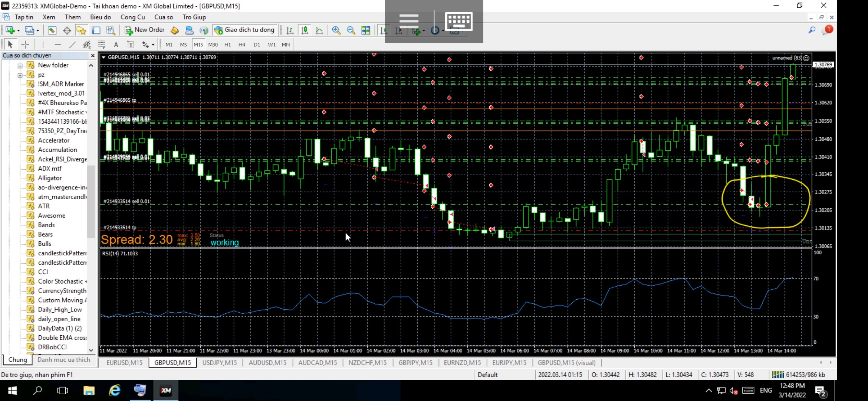
Task: Open search with the magnifier icon
Action: pos(812,30)
